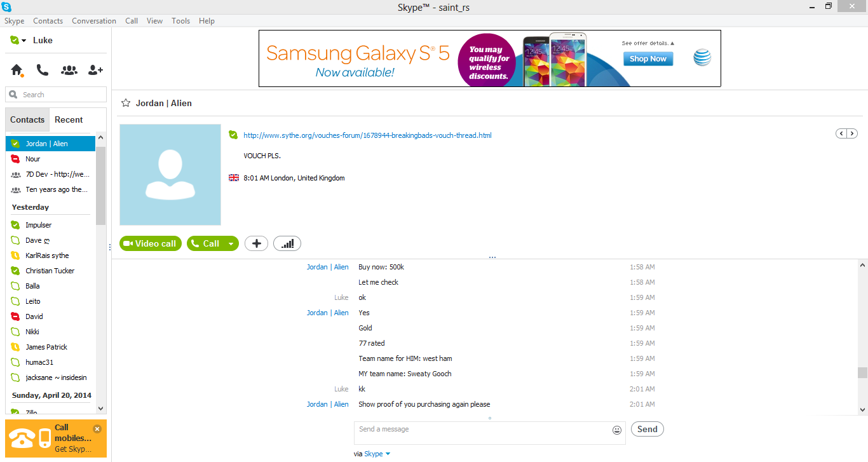
Task: Open the via Skype dropdown
Action: 377,454
